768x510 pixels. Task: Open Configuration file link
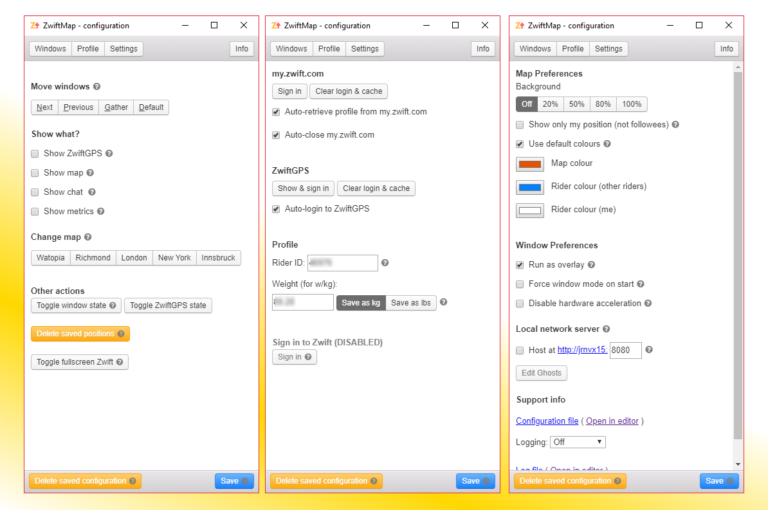pos(547,421)
